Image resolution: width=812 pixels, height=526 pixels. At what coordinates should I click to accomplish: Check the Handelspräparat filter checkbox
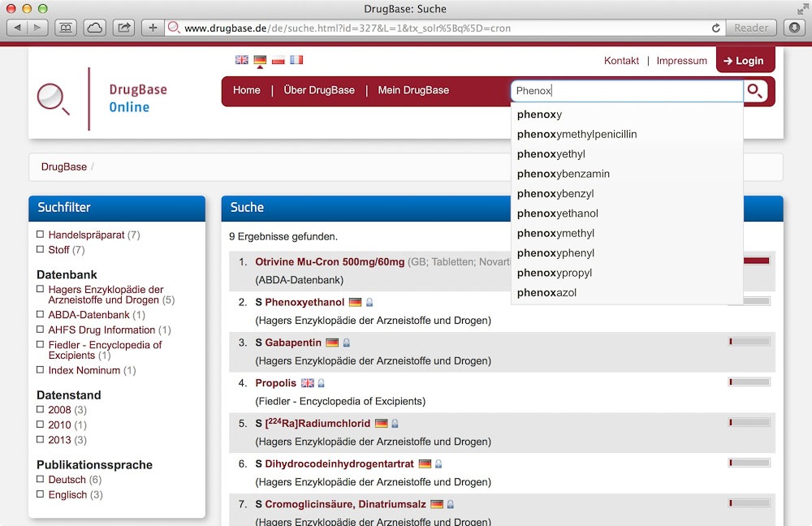[41, 235]
